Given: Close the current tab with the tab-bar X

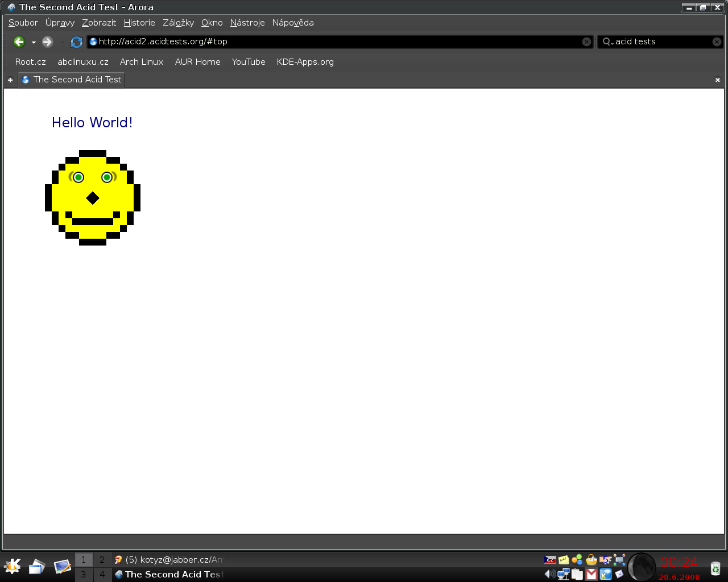Looking at the screenshot, I should [718, 80].
